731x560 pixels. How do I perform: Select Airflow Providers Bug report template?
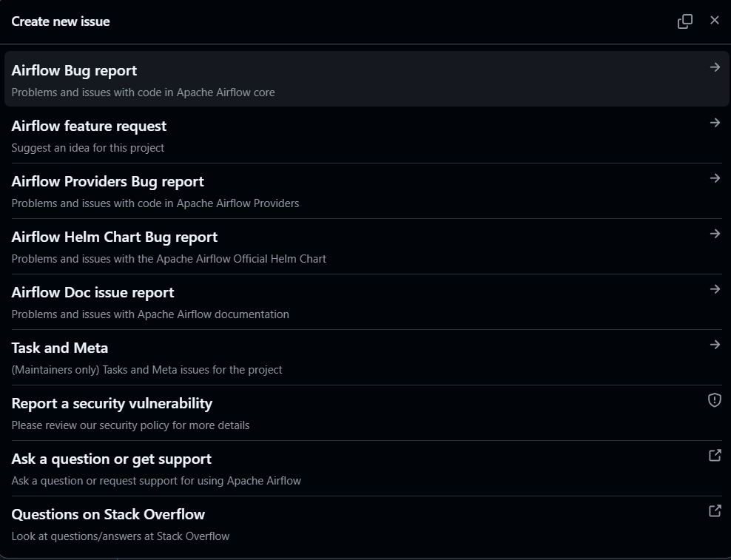coord(367,191)
